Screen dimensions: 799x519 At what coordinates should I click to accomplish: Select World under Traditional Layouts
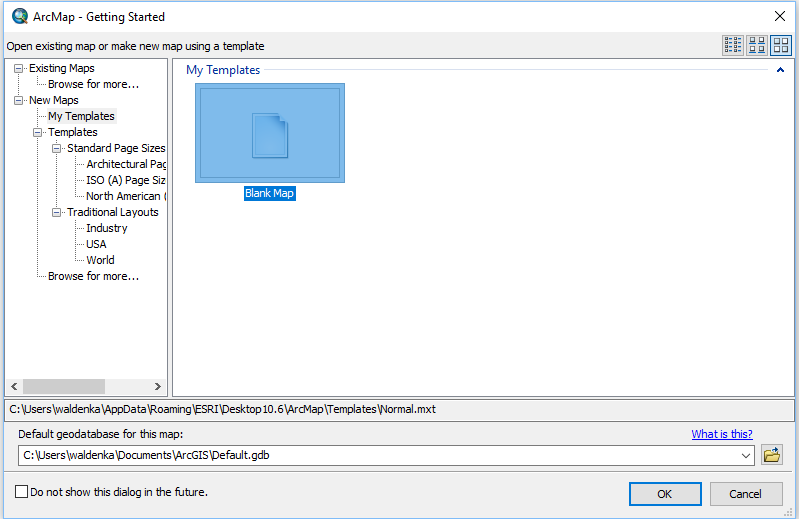tap(100, 260)
